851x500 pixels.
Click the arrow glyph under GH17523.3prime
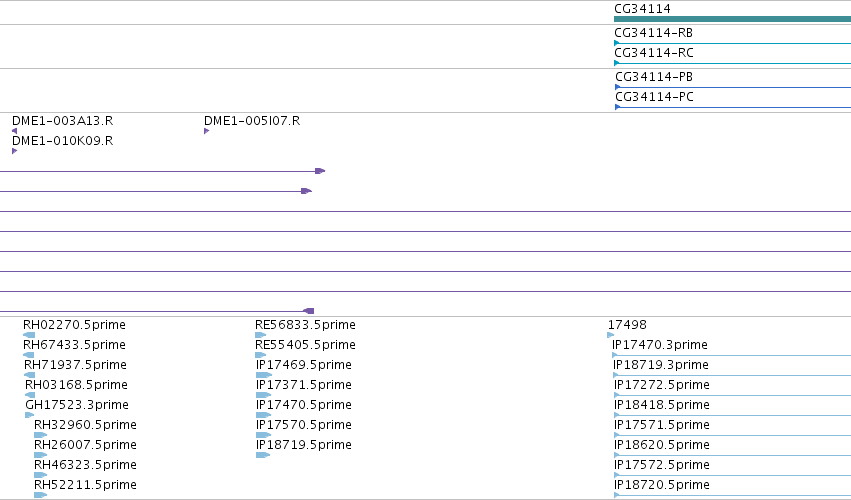click(29, 415)
